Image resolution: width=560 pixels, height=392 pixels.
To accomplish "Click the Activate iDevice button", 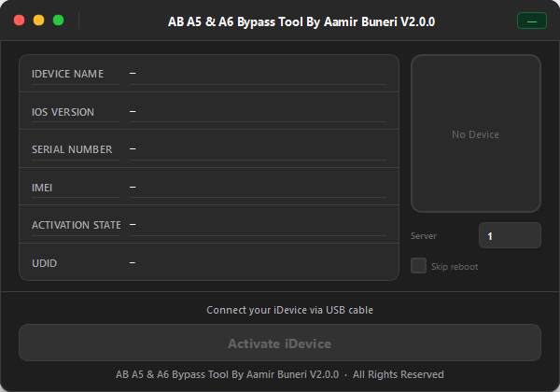I will click(x=280, y=343).
